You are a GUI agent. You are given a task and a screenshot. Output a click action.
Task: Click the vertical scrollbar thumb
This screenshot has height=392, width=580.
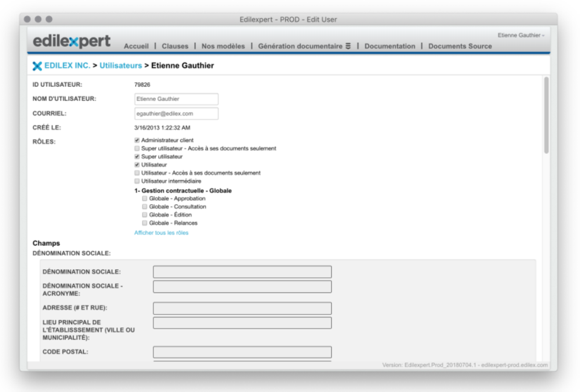546,115
